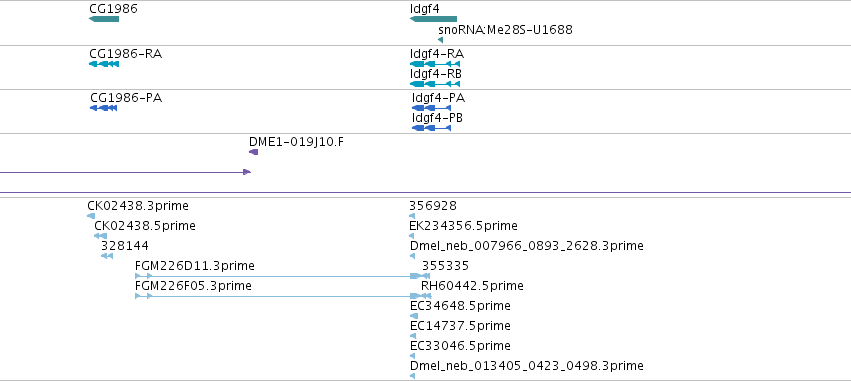
Task: Click the RH60442.5prime EST label
Action: pyautogui.click(x=472, y=285)
